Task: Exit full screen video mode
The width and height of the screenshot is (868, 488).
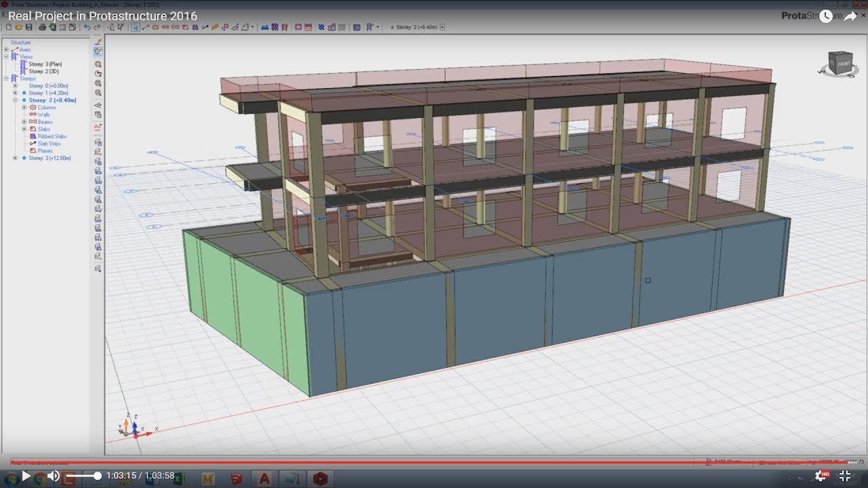Action: (x=845, y=476)
